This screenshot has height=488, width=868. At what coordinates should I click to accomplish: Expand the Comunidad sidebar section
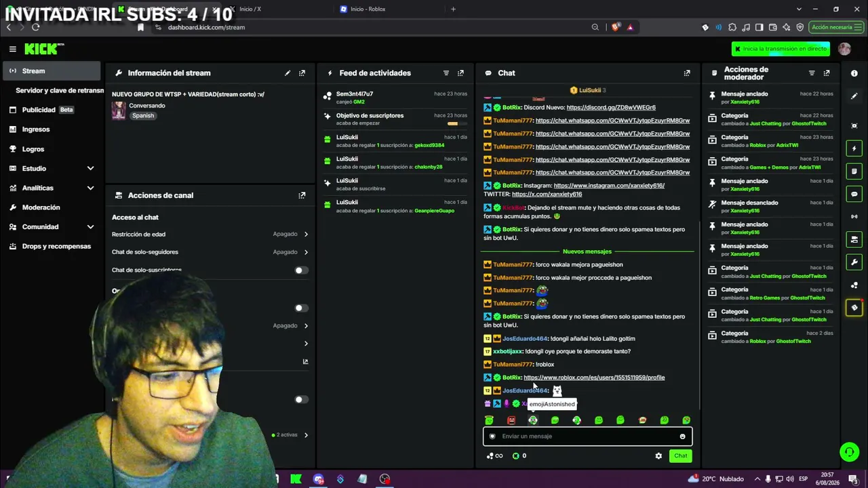click(x=90, y=227)
